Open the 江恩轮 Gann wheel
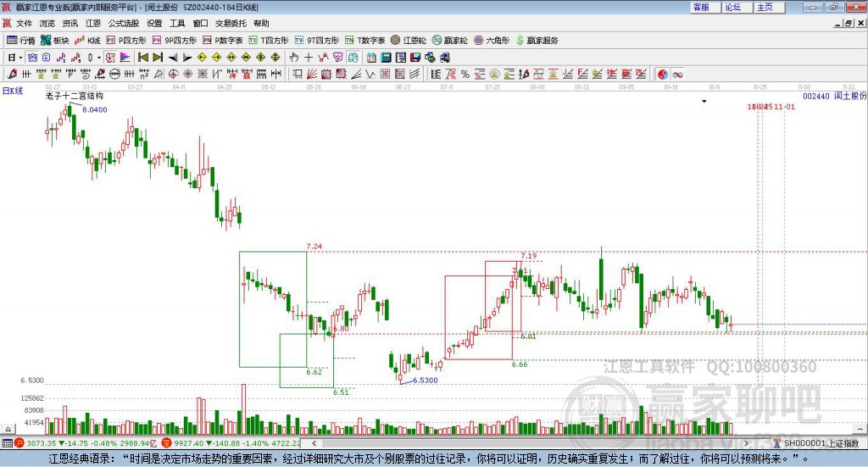 [x=409, y=41]
